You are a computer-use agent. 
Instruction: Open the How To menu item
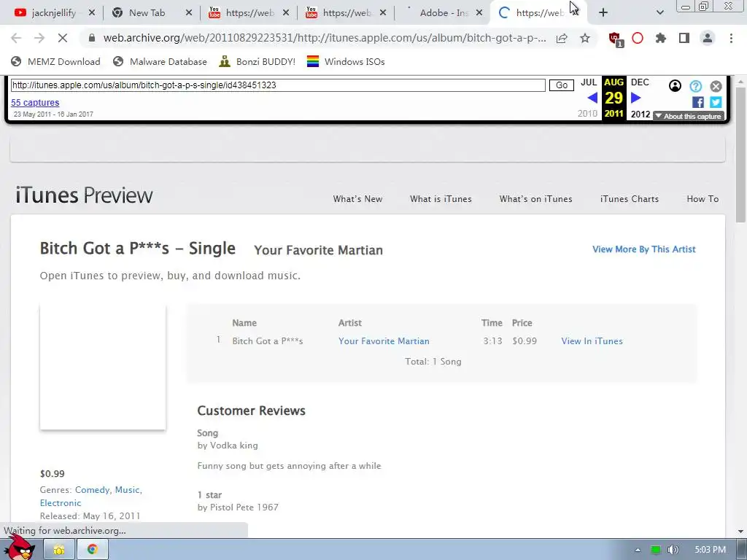(x=703, y=199)
